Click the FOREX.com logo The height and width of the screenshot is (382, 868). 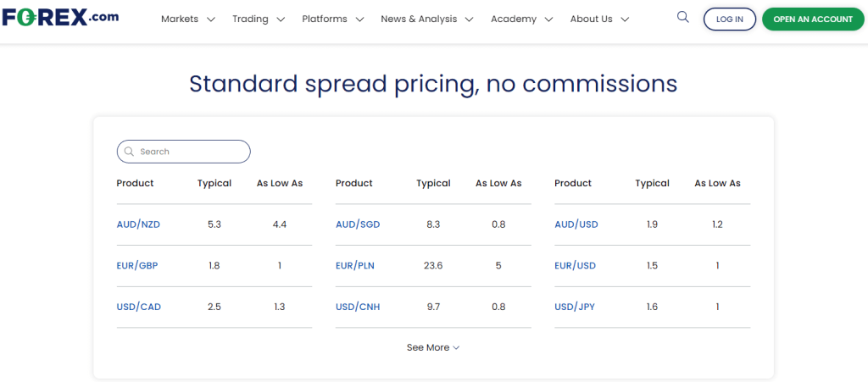click(x=60, y=17)
